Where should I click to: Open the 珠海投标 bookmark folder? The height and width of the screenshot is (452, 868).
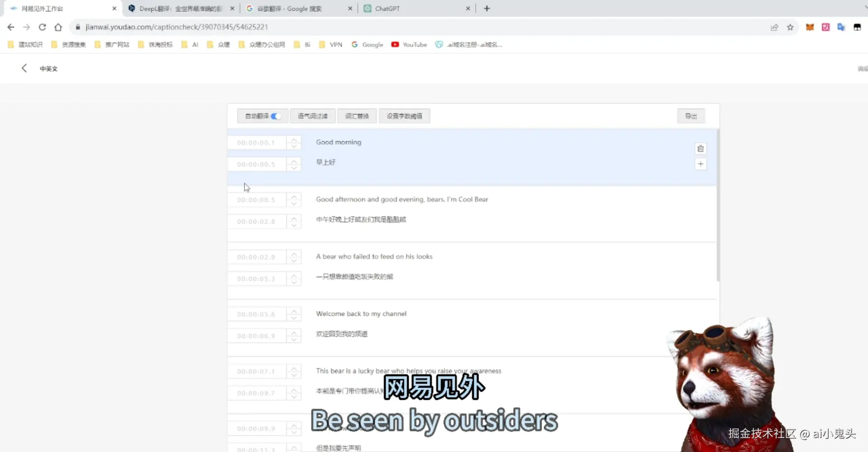tap(155, 44)
